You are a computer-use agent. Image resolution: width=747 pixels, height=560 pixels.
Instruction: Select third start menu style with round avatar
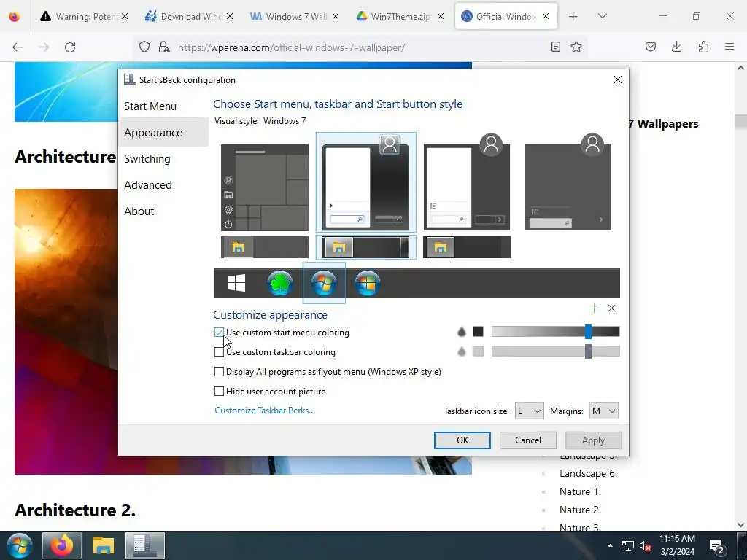[466, 182]
